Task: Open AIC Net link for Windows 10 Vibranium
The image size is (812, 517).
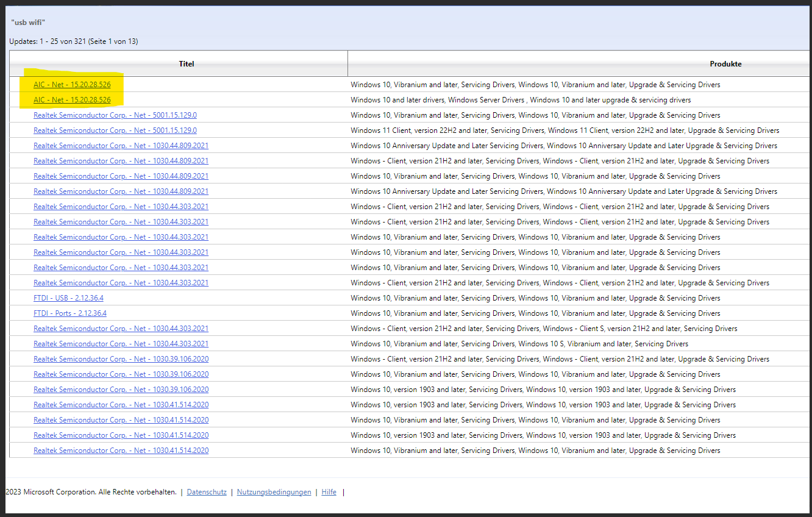Action: 72,85
